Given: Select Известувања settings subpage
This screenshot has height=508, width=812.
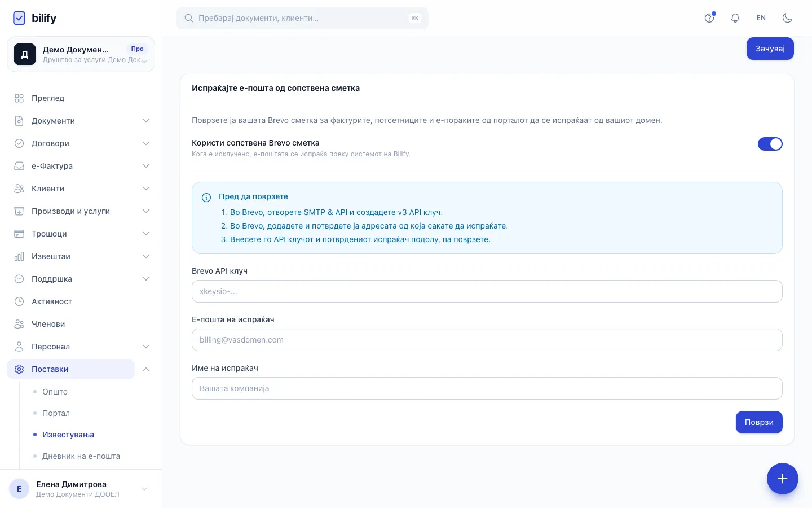Looking at the screenshot, I should [68, 435].
